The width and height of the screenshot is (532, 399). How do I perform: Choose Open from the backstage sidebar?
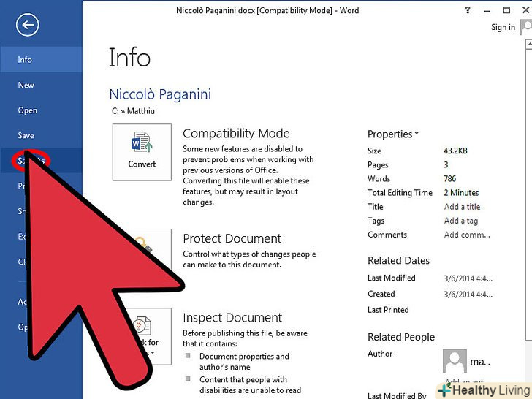[41, 110]
